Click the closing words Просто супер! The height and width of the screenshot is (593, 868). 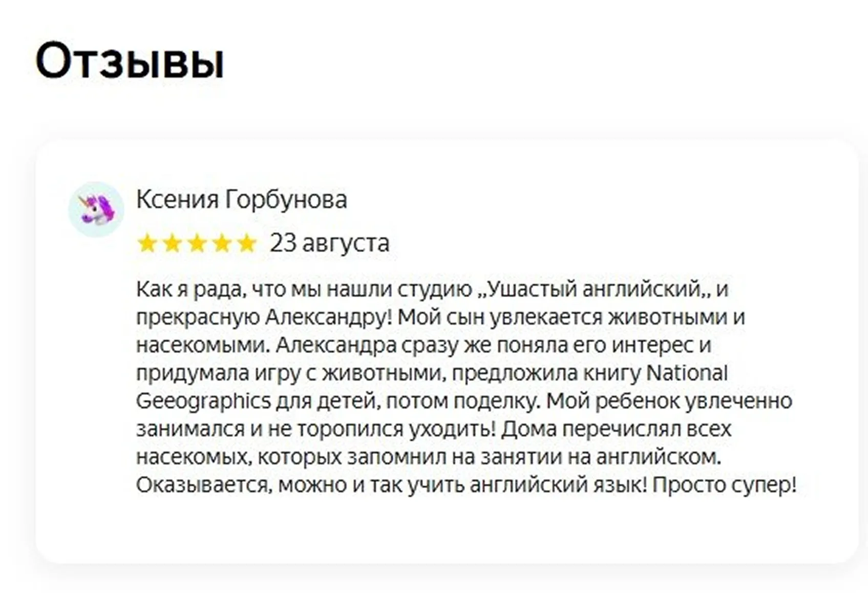[x=725, y=484]
